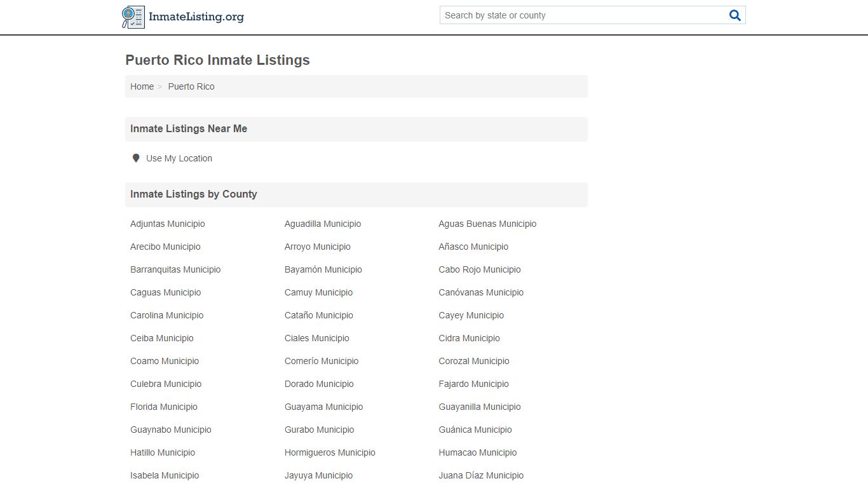The width and height of the screenshot is (868, 488).
Task: View Canóvanas Municipio listings
Action: coord(481,292)
